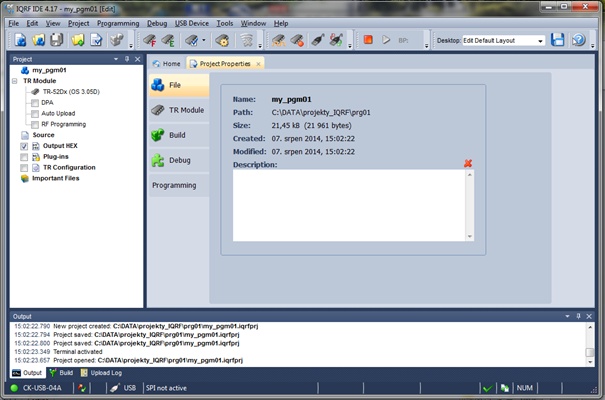Click the Help question mark icon
This screenshot has width=605, height=400.
[578, 40]
